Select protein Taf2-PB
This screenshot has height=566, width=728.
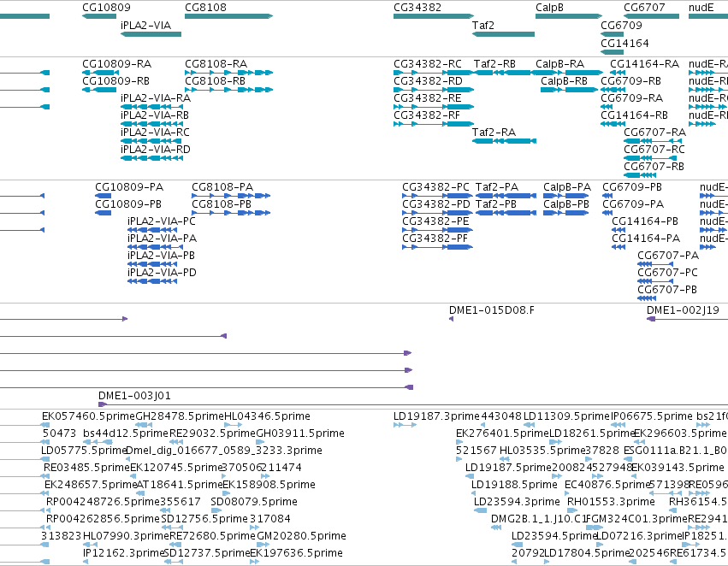[496, 204]
